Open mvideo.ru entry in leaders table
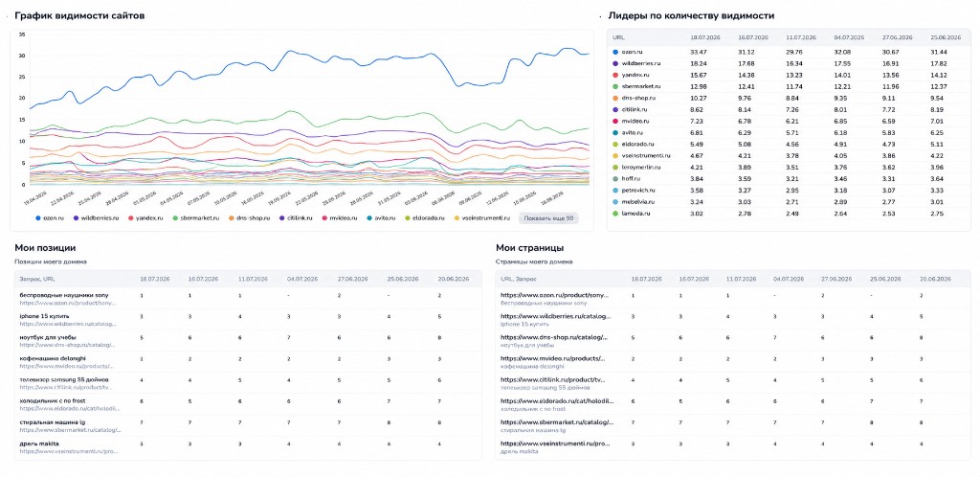 (x=635, y=122)
